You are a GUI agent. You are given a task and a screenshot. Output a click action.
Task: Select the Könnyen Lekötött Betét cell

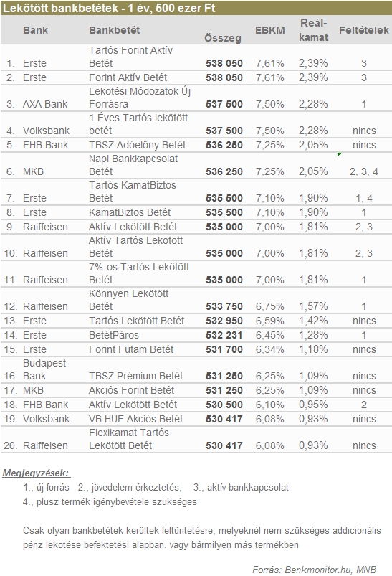[x=128, y=300]
